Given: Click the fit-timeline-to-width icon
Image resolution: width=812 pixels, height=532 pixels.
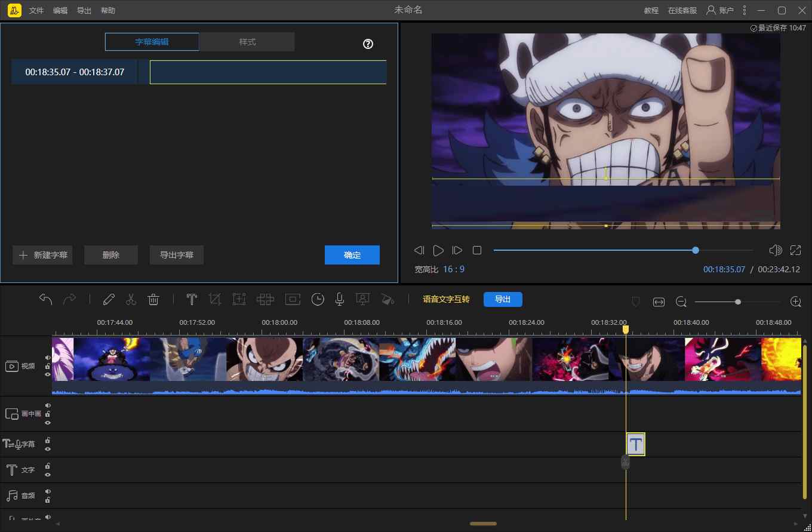Looking at the screenshot, I should pyautogui.click(x=659, y=302).
